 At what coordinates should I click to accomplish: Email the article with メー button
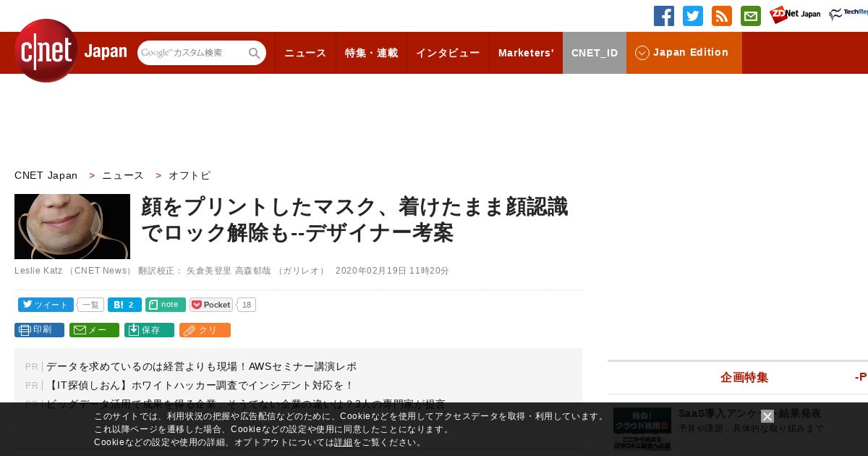tap(94, 330)
